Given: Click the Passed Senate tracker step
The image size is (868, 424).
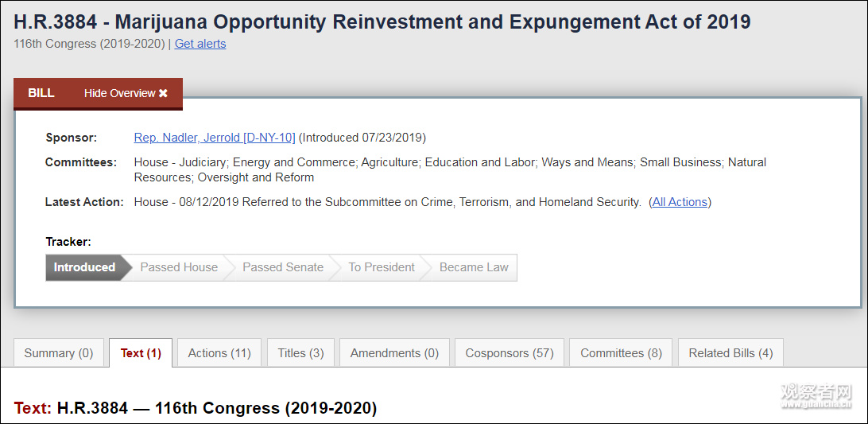Looking at the screenshot, I should pos(283,267).
